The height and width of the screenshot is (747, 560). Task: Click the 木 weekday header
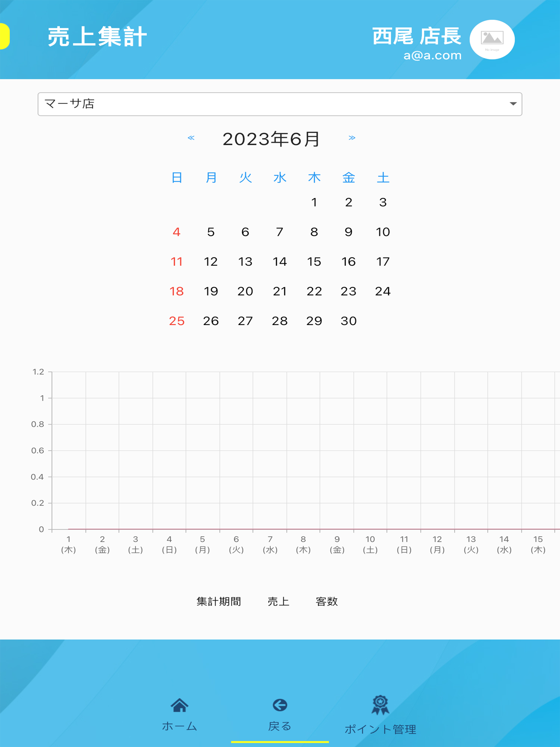pyautogui.click(x=314, y=178)
